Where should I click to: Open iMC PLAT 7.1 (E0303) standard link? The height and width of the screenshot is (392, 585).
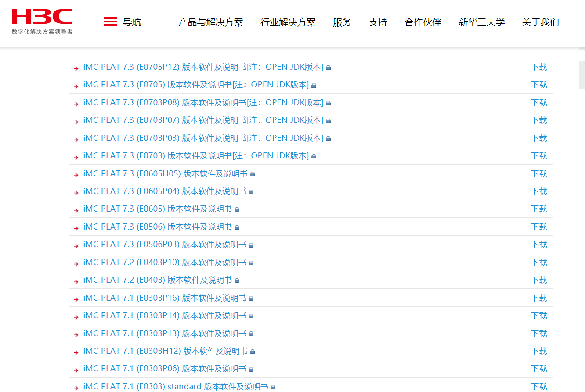click(176, 387)
